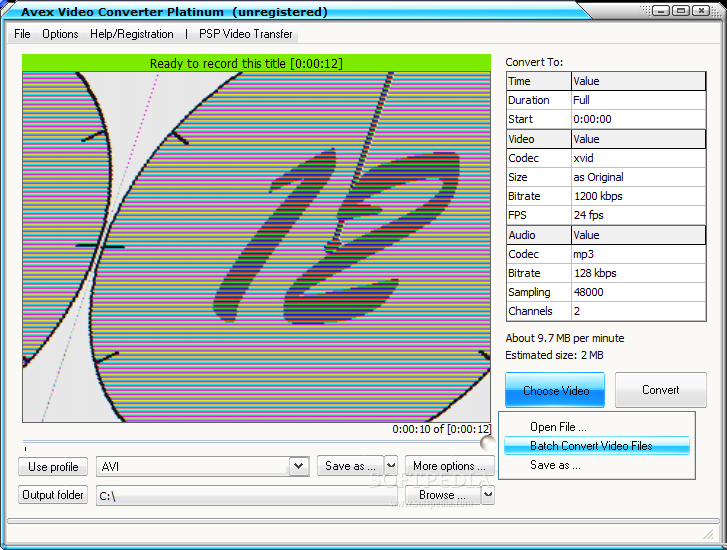Close the Avex Video Converter window
727x550 pixels.
(x=701, y=11)
